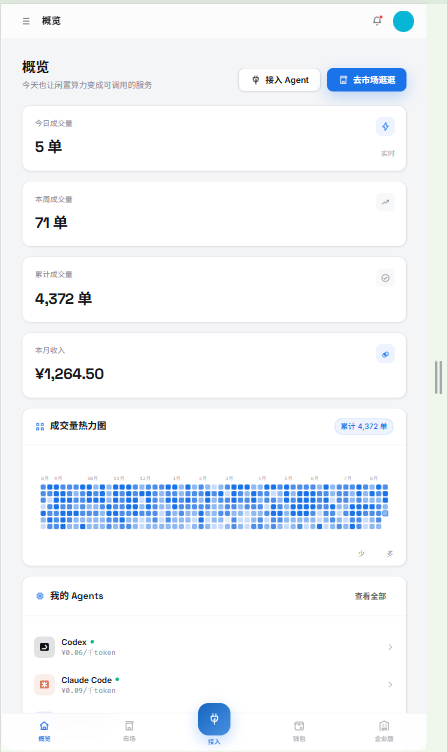Image resolution: width=447 pixels, height=752 pixels.
Task: Expand the Claude Code row chevron
Action: [x=390, y=684]
